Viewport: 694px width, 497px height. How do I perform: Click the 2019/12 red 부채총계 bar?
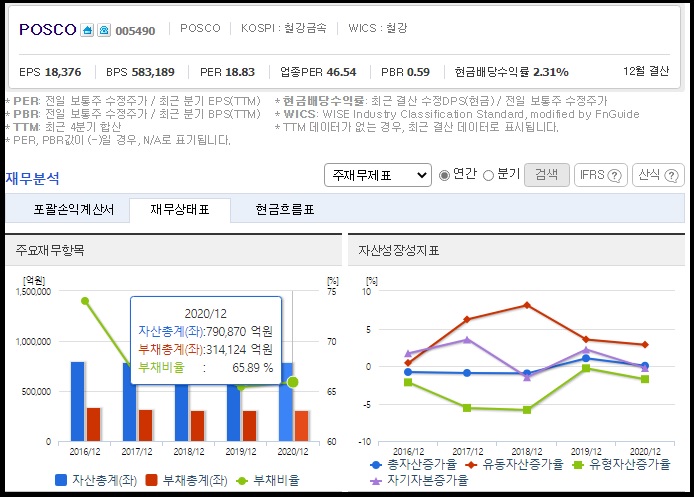(x=250, y=426)
